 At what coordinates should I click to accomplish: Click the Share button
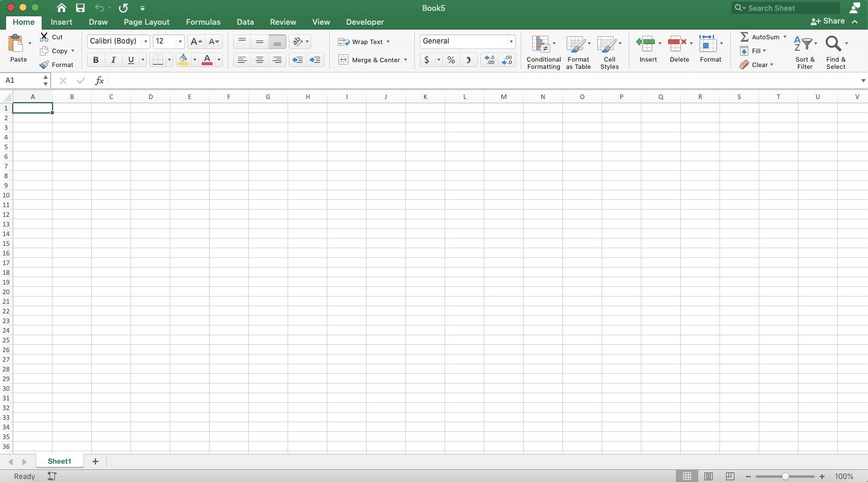point(829,21)
